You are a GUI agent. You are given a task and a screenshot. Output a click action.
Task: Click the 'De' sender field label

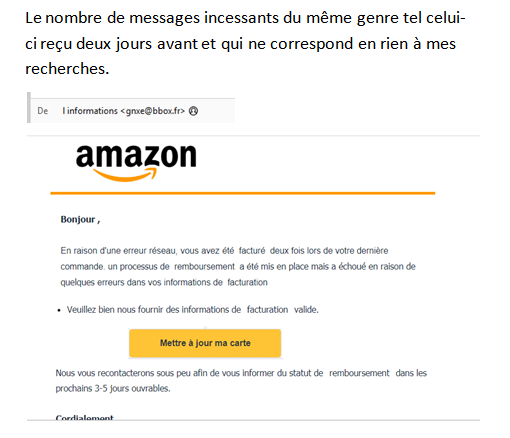[x=43, y=111]
